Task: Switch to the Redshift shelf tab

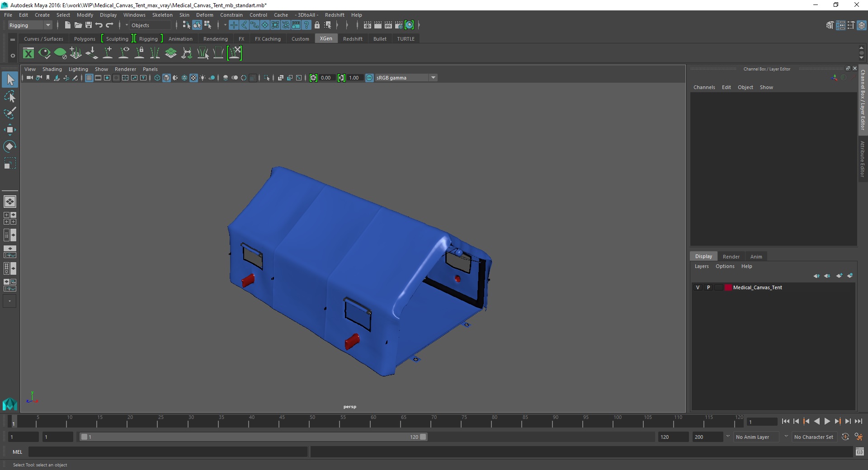Action: [x=353, y=39]
